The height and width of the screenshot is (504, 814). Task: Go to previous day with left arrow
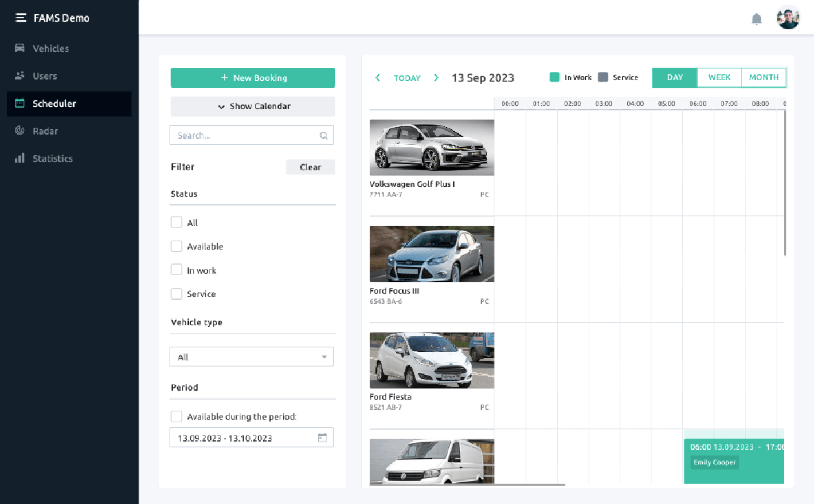pos(378,78)
